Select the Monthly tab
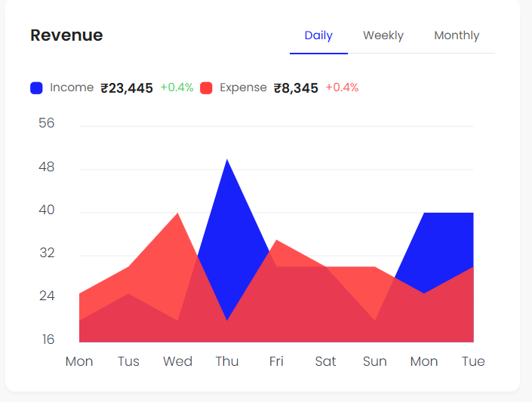Viewport: 532px width, 402px height. pos(457,35)
